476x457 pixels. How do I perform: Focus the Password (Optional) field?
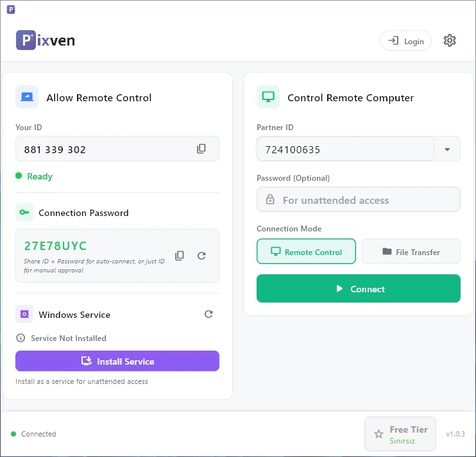[x=359, y=199]
